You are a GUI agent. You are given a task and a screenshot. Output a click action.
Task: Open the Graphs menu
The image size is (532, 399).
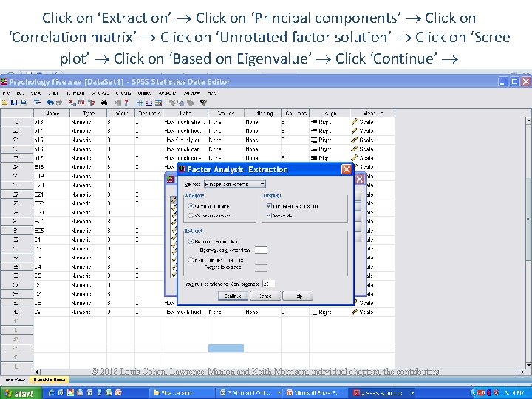click(x=123, y=92)
